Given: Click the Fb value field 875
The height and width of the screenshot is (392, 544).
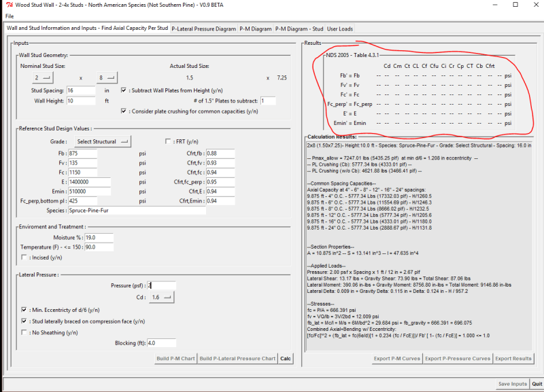Looking at the screenshot, I should (x=82, y=153).
